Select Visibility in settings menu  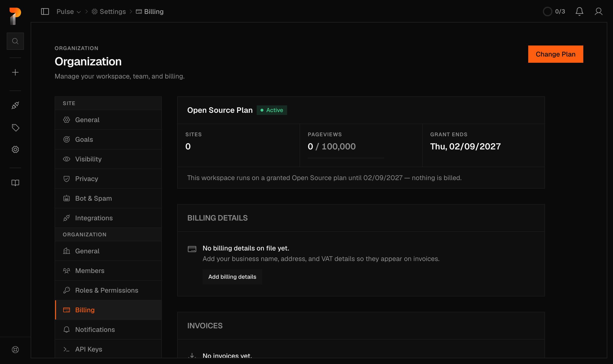[108, 159]
